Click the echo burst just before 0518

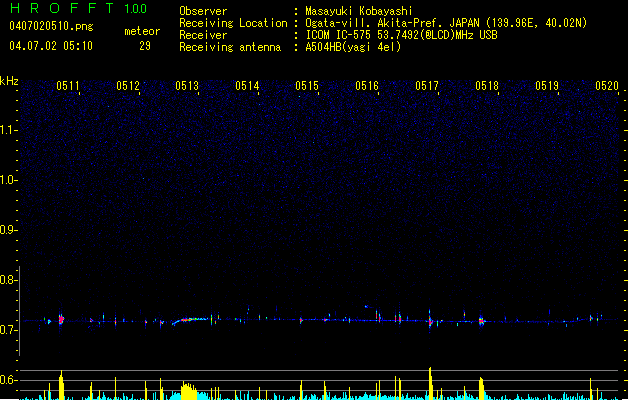click(x=482, y=321)
